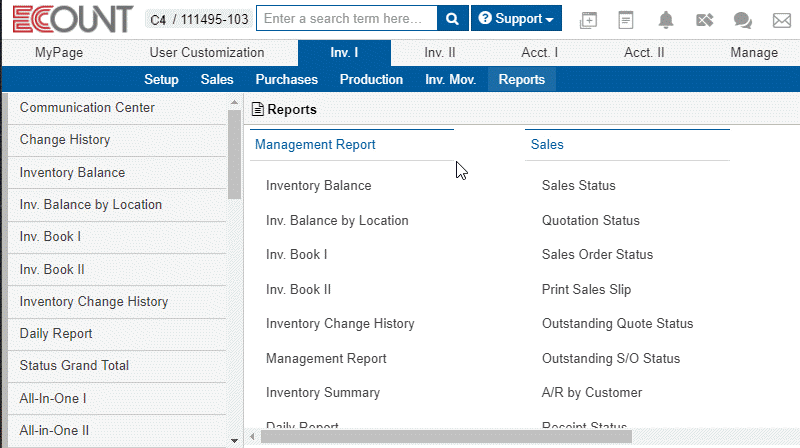
Task: Open Inventory Balance under Management Report
Action: (x=318, y=186)
